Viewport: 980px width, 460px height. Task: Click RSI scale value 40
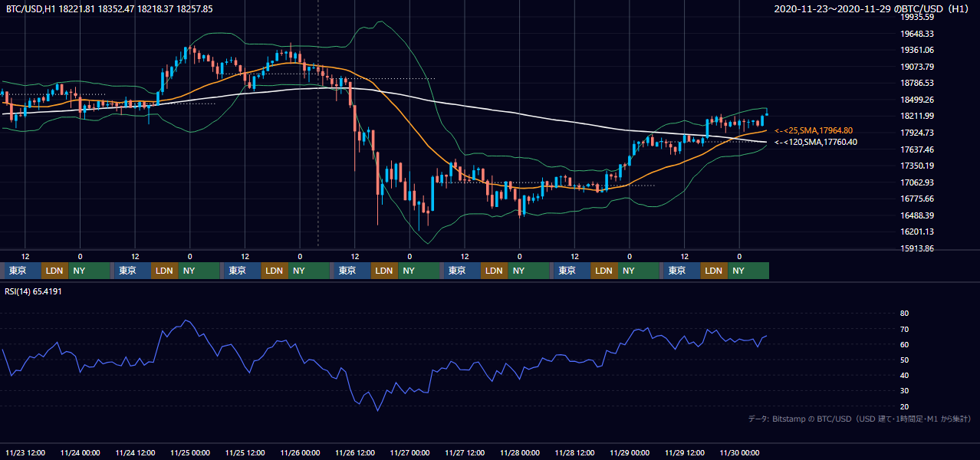click(905, 375)
